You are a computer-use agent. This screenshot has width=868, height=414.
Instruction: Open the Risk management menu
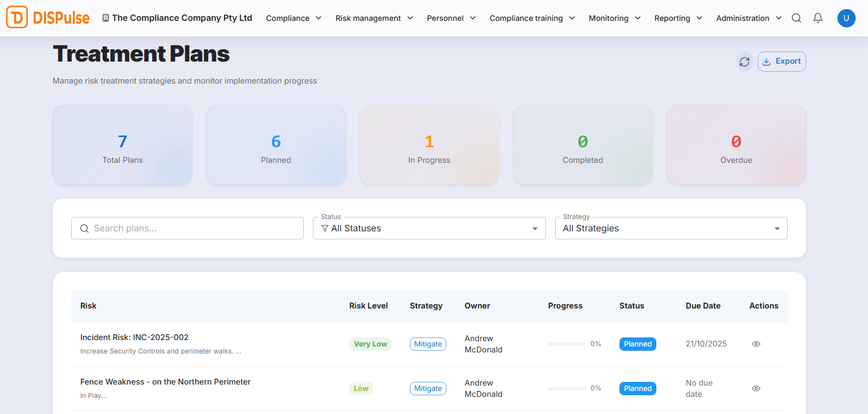click(374, 18)
